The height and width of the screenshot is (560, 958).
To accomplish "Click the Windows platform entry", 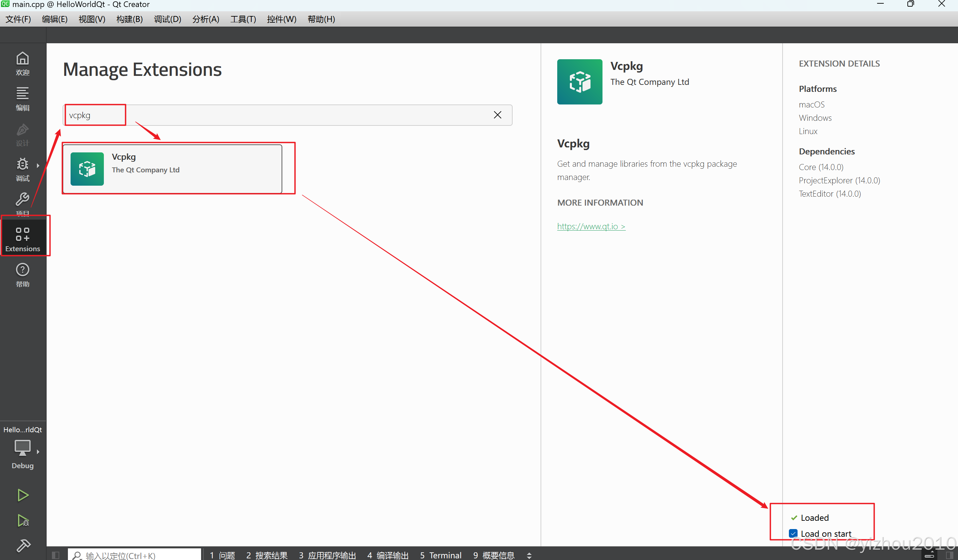I will (x=815, y=118).
